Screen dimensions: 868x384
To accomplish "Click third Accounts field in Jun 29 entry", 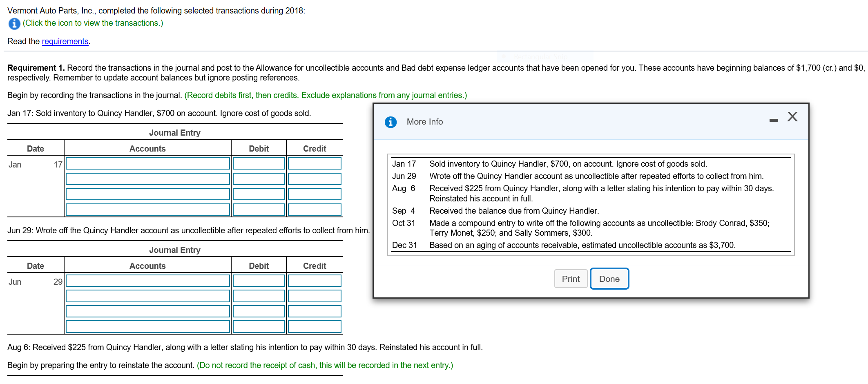I will (x=148, y=311).
